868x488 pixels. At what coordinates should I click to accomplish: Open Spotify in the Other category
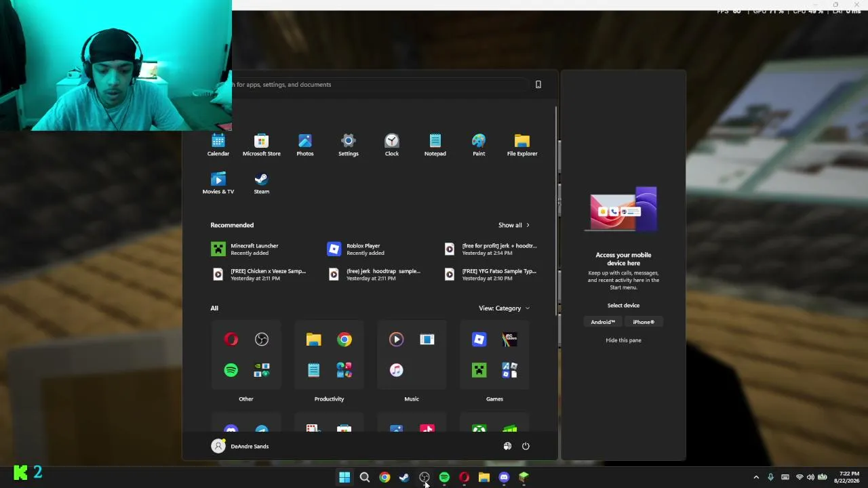[231, 370]
